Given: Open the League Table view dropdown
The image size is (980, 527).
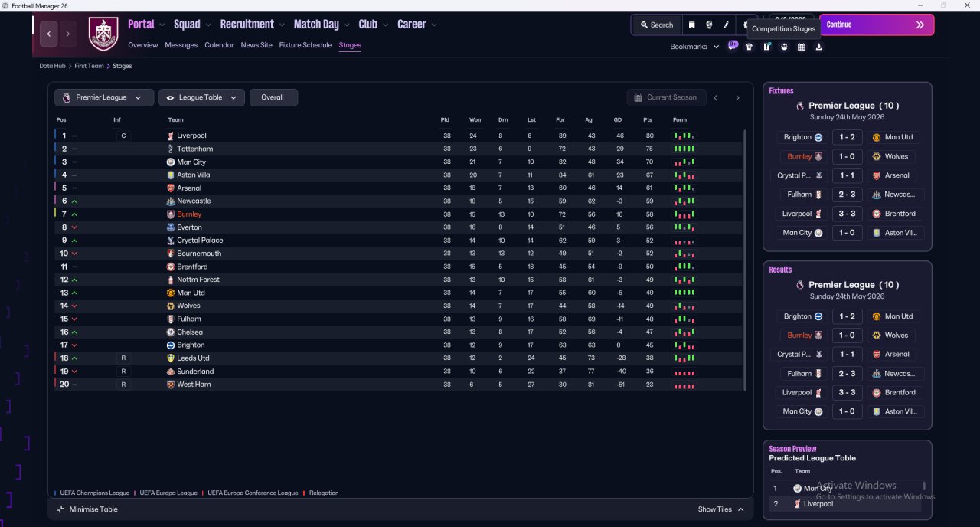Looking at the screenshot, I should point(202,97).
